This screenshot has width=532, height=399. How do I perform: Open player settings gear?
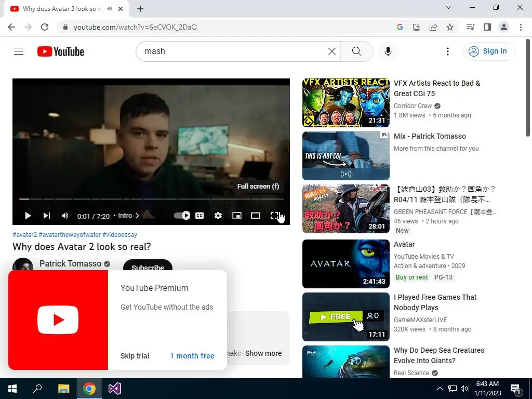click(218, 216)
